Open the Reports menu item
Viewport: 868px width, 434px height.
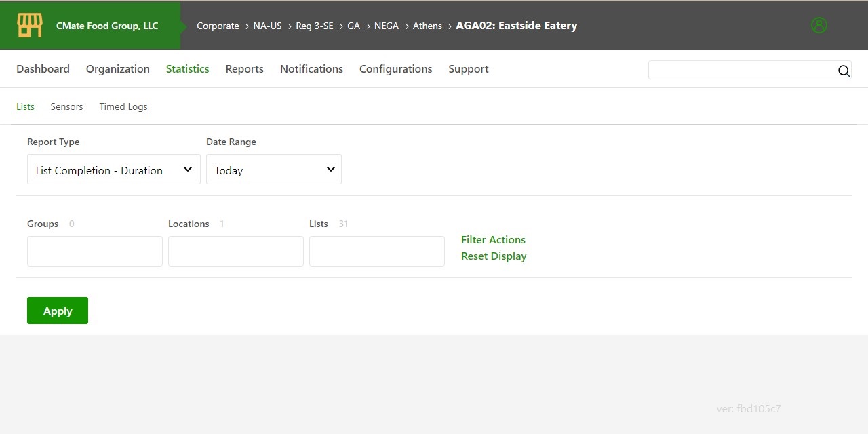pyautogui.click(x=244, y=69)
